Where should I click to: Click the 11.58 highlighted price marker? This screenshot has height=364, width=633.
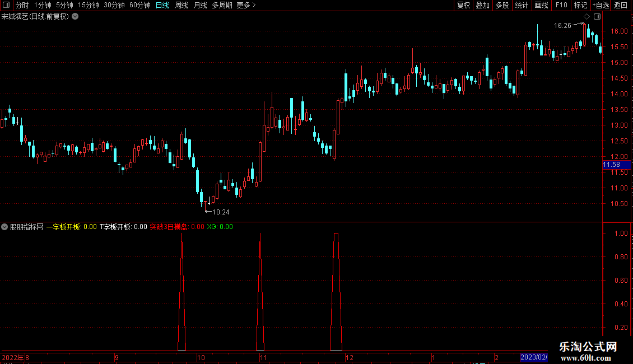point(616,165)
